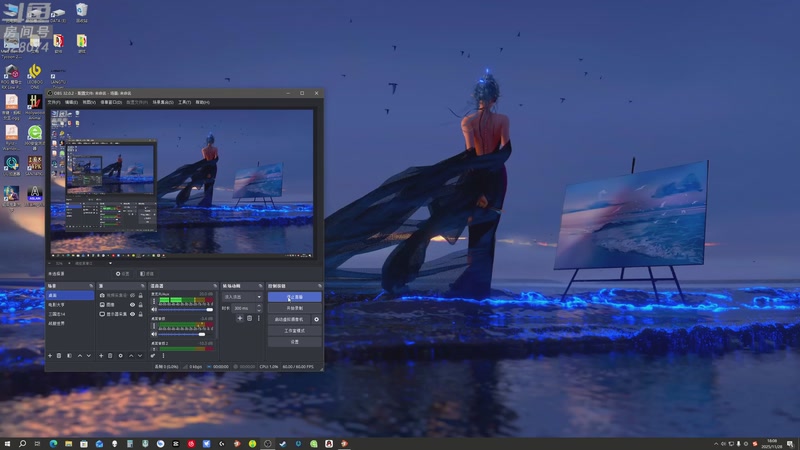Screen dimensions: 800x450
Task: Add a new scene with the plus icon
Action: 50,356
